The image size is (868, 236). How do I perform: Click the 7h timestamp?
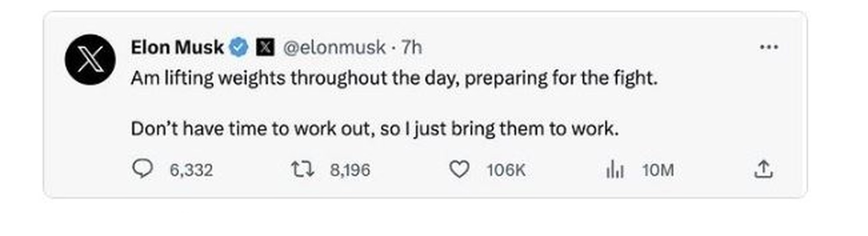pyautogui.click(x=411, y=47)
